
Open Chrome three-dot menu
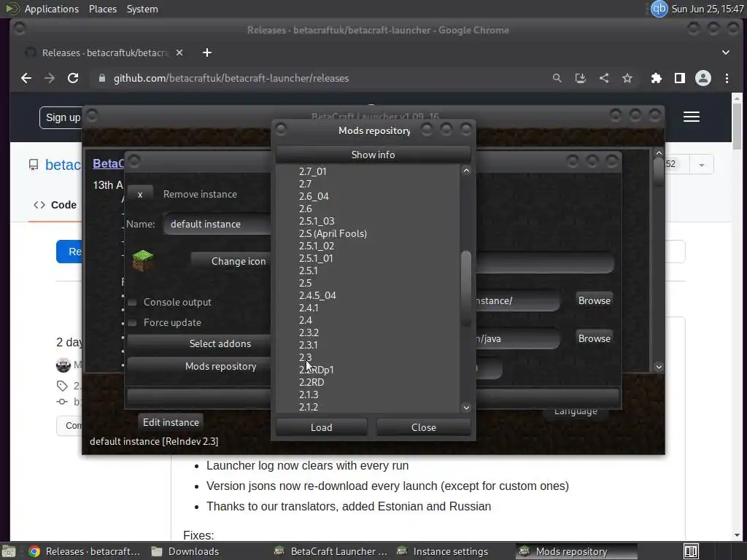[727, 78]
